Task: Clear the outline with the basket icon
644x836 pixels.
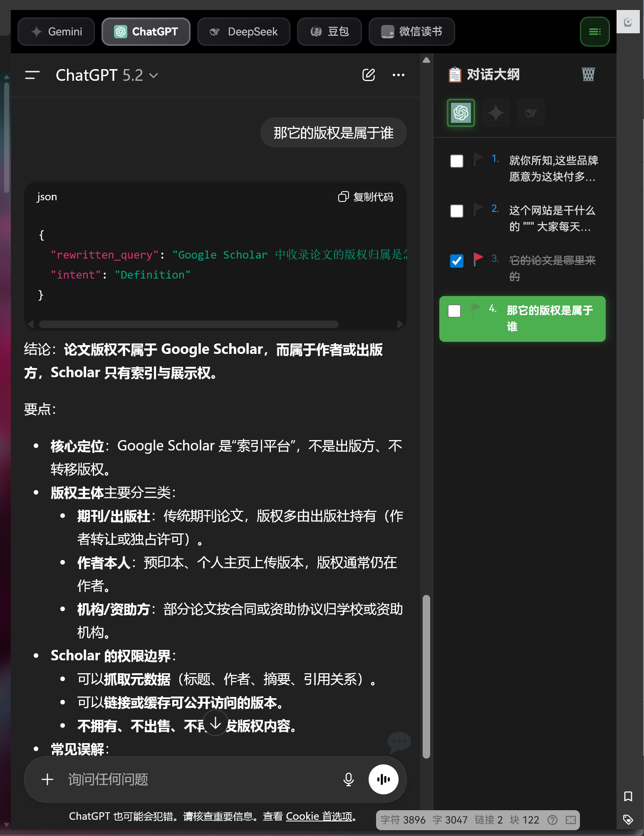Action: click(588, 75)
